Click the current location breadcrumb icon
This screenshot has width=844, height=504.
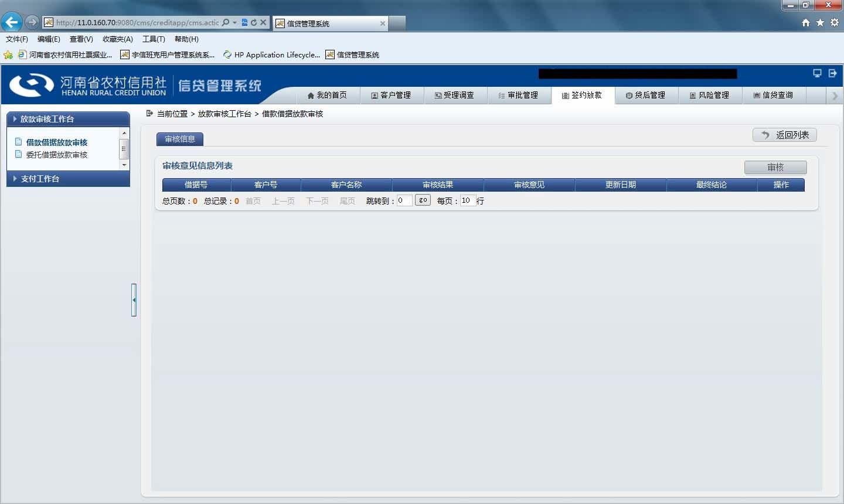[149, 113]
